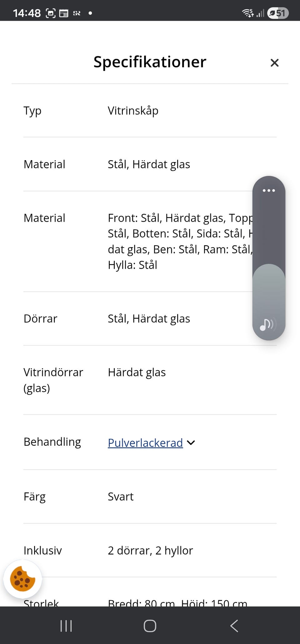Tap the calendar notification icon
Screen dimensions: 300x644
[64, 13]
